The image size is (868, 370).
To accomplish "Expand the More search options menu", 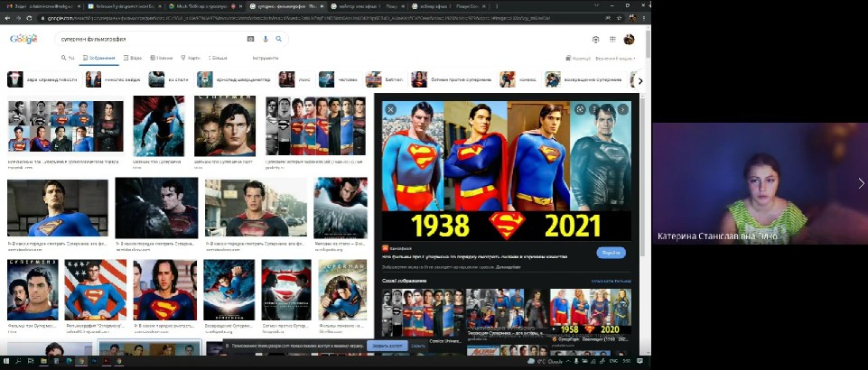I will (x=218, y=58).
